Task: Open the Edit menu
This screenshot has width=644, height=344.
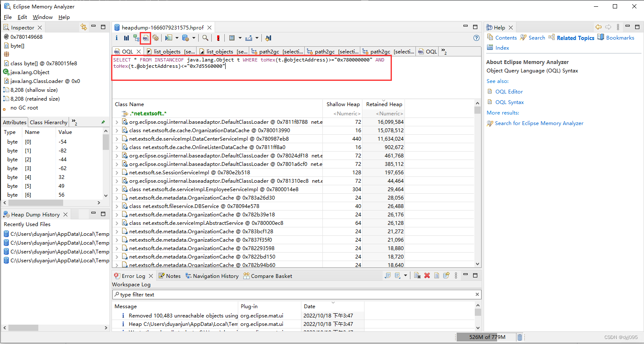Action: [22, 17]
